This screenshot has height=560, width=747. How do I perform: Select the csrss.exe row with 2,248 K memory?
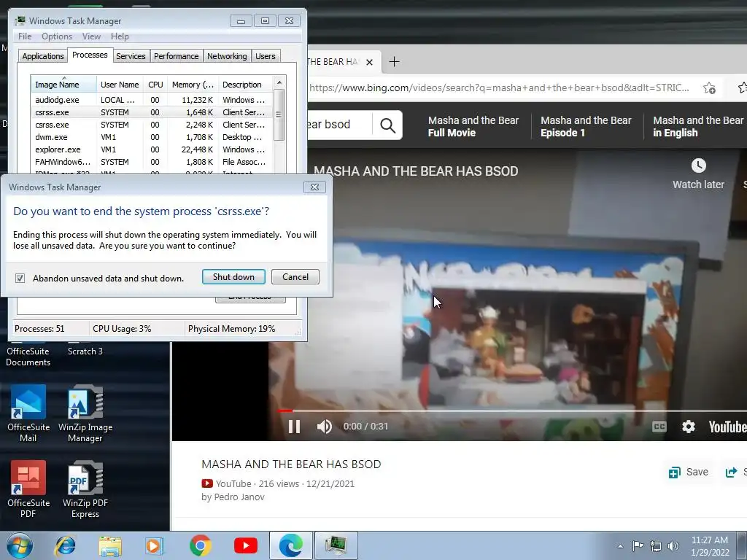tap(152, 125)
